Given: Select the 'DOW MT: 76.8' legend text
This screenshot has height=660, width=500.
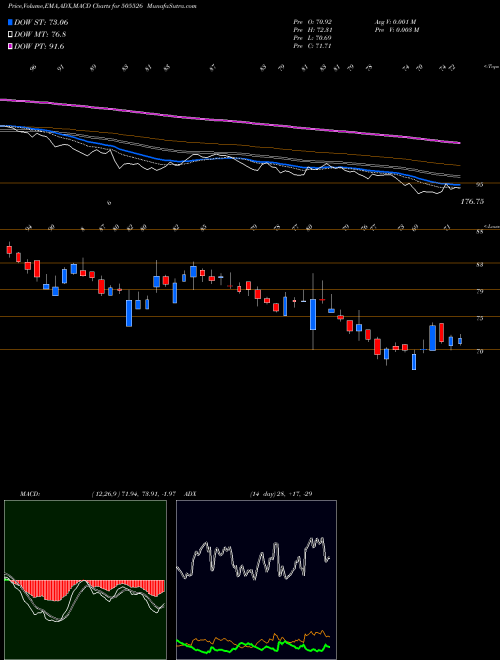Looking at the screenshot, I should [40, 35].
